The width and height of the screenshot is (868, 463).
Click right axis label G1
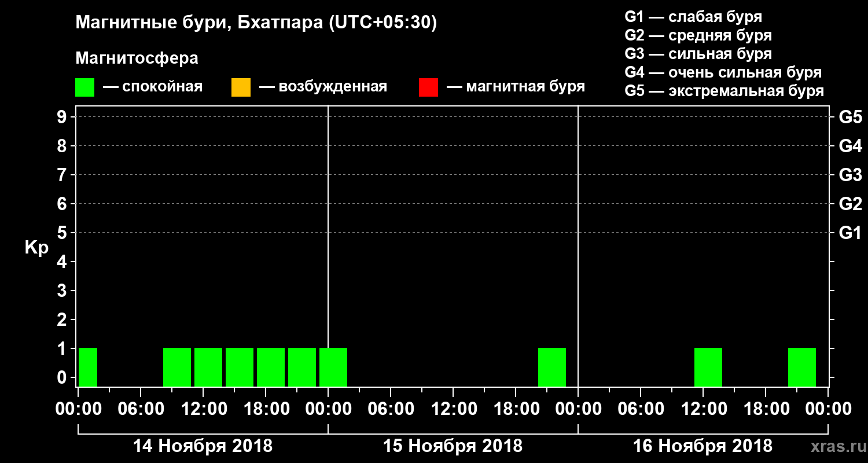pos(850,233)
